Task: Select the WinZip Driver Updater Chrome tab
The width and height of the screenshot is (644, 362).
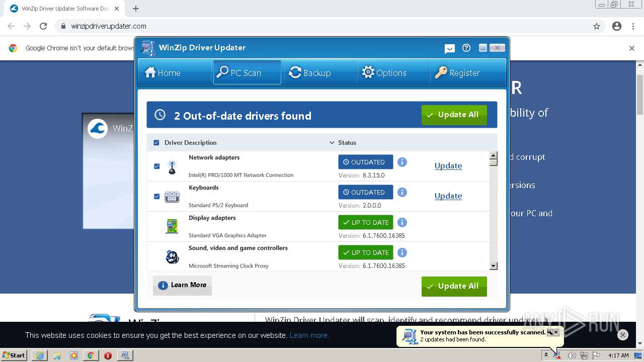Action: click(64, 9)
